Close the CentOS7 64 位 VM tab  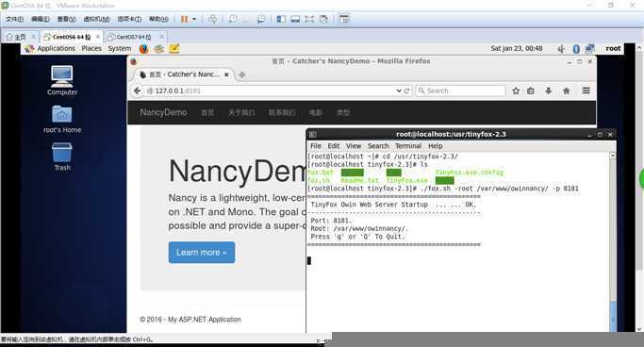[x=161, y=37]
